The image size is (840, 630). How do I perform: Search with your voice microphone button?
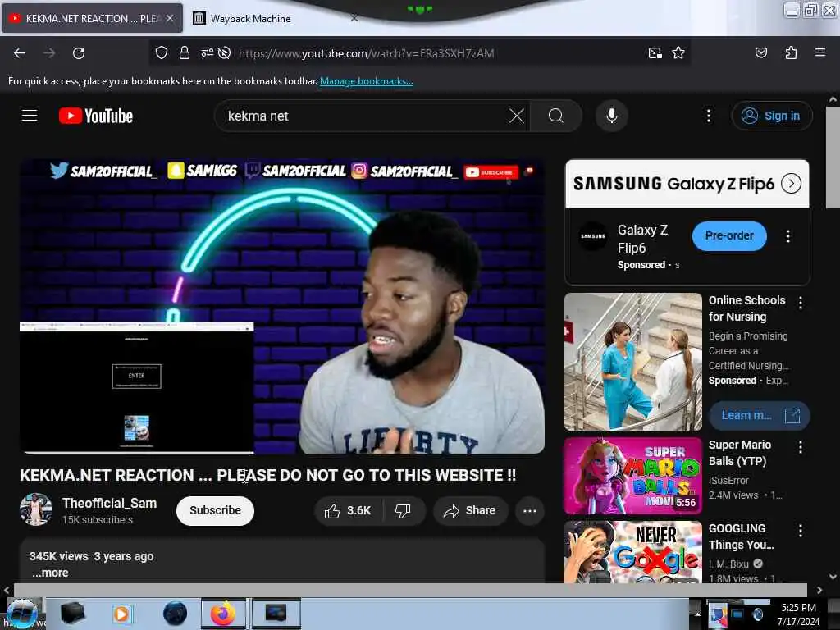(612, 116)
